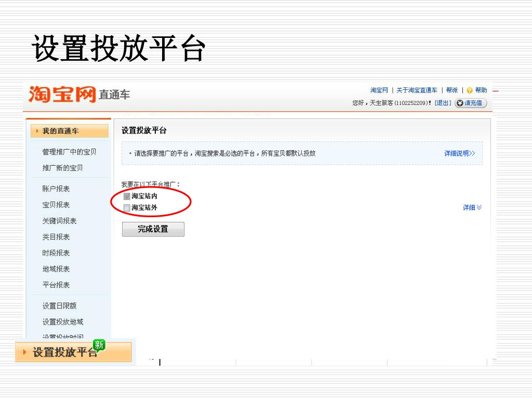Open 平台报表 in sidebar
This screenshot has width=532, height=399.
coord(56,285)
